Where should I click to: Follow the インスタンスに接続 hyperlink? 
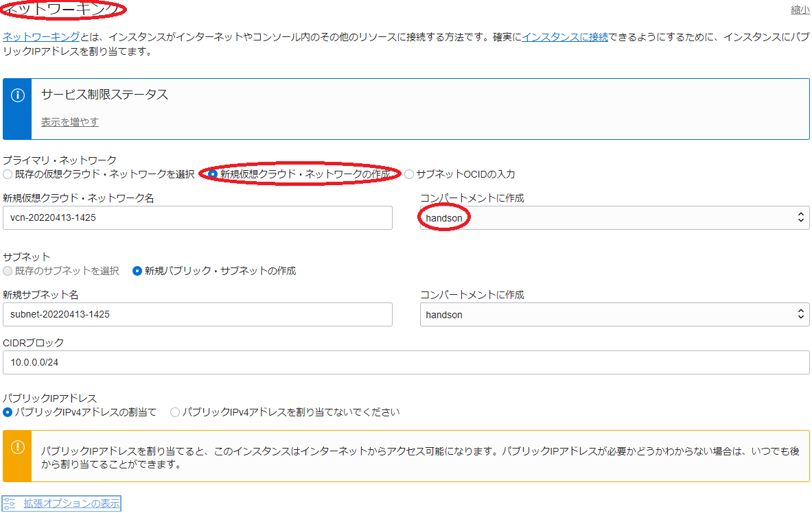click(564, 37)
